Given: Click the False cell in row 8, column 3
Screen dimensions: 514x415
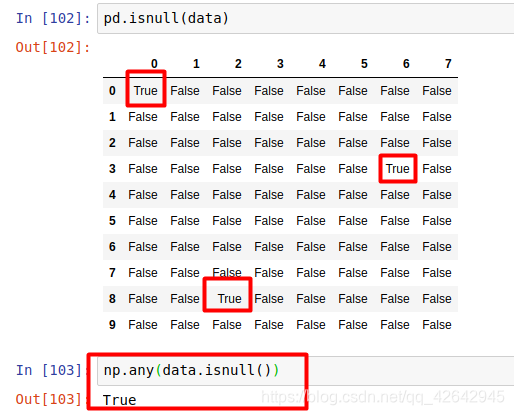Looking at the screenshot, I should tap(269, 299).
